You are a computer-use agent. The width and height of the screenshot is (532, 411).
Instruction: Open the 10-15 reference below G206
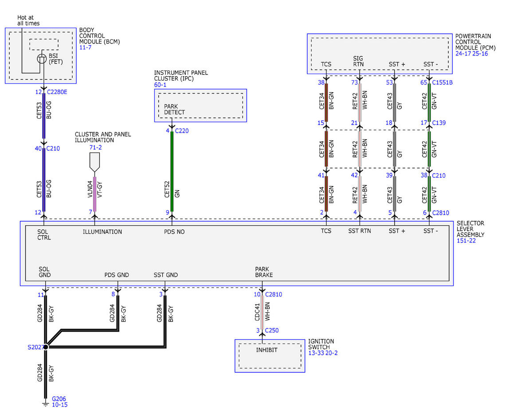coord(60,404)
